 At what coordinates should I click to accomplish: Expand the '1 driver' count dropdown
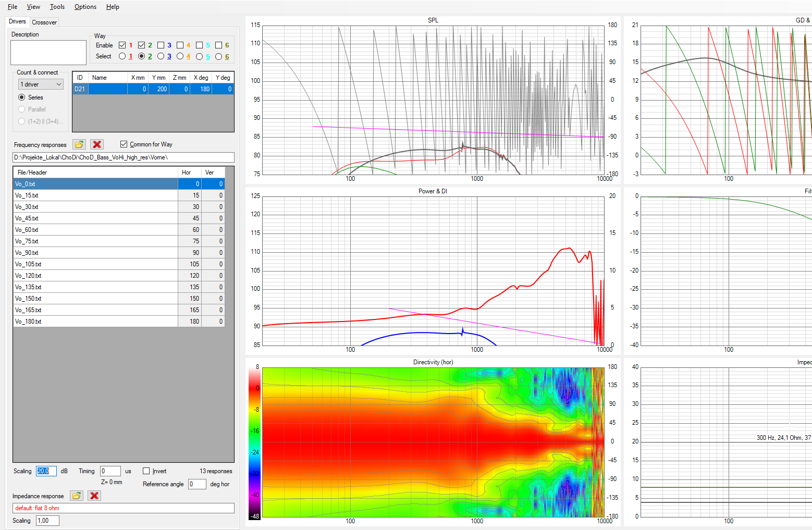coord(41,84)
